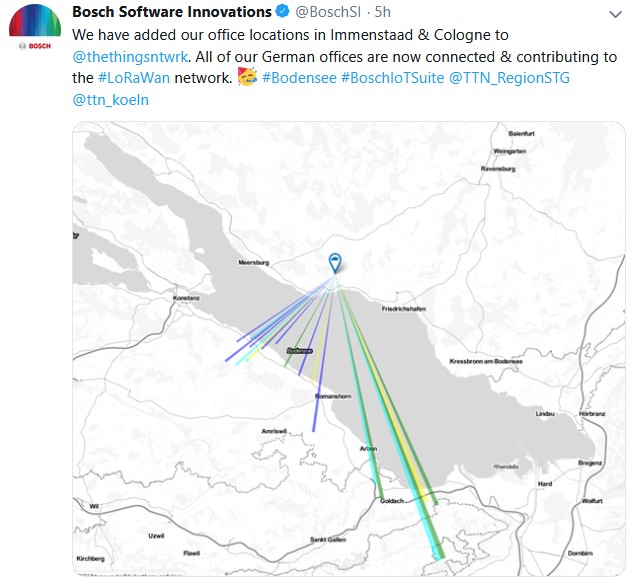Image resolution: width=632 pixels, height=586 pixels.
Task: Open the #LoRaWan hashtag
Action: pyautogui.click(x=134, y=77)
